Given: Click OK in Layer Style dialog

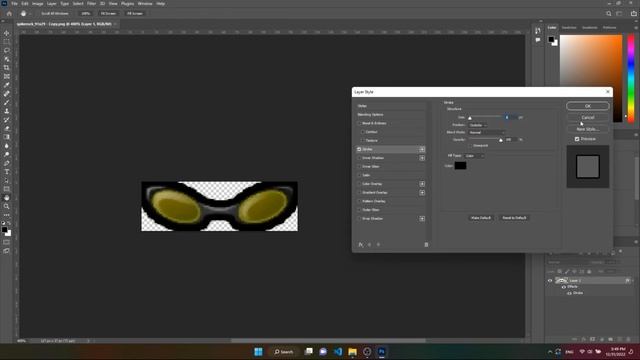Looking at the screenshot, I should tap(588, 106).
